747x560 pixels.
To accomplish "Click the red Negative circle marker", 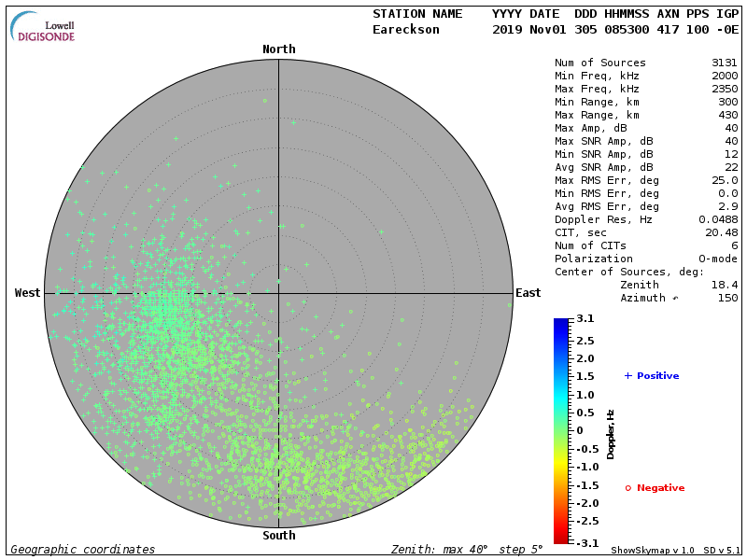I will [x=627, y=488].
